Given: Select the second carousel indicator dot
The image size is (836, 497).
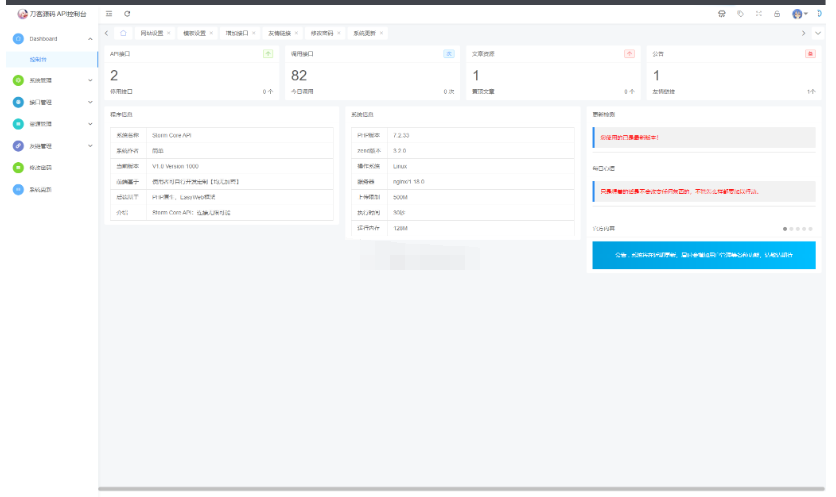Looking at the screenshot, I should tap(791, 229).
